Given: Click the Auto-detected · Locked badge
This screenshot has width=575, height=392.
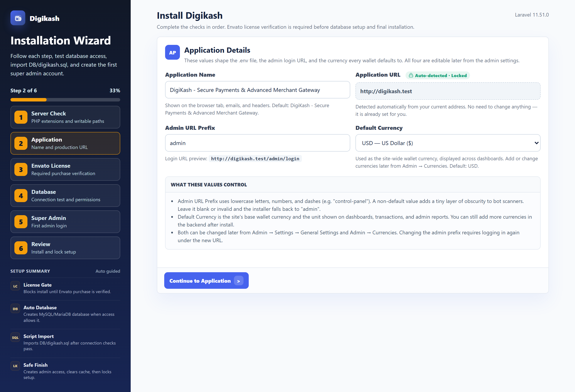Looking at the screenshot, I should tap(438, 75).
